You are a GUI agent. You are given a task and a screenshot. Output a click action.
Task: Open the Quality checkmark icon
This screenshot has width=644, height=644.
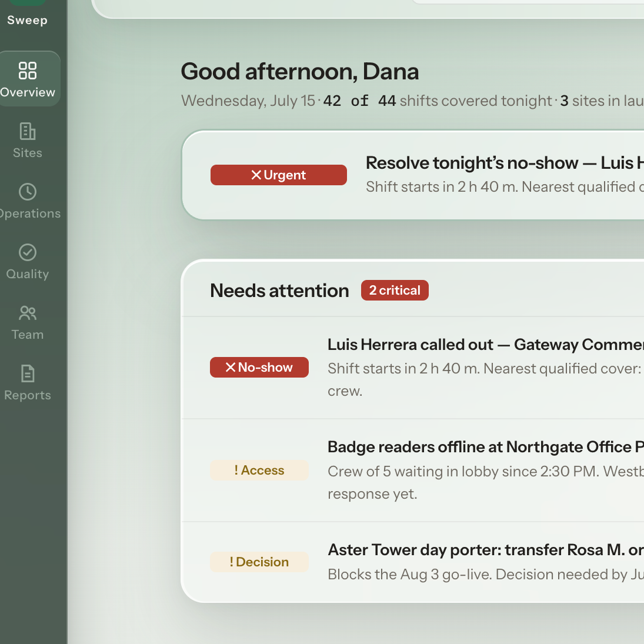pos(28,252)
